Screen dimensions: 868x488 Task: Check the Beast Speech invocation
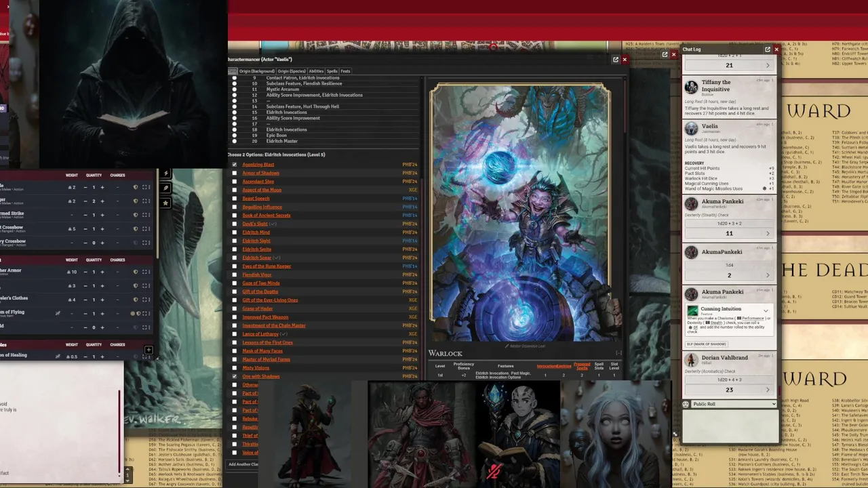pyautogui.click(x=235, y=199)
